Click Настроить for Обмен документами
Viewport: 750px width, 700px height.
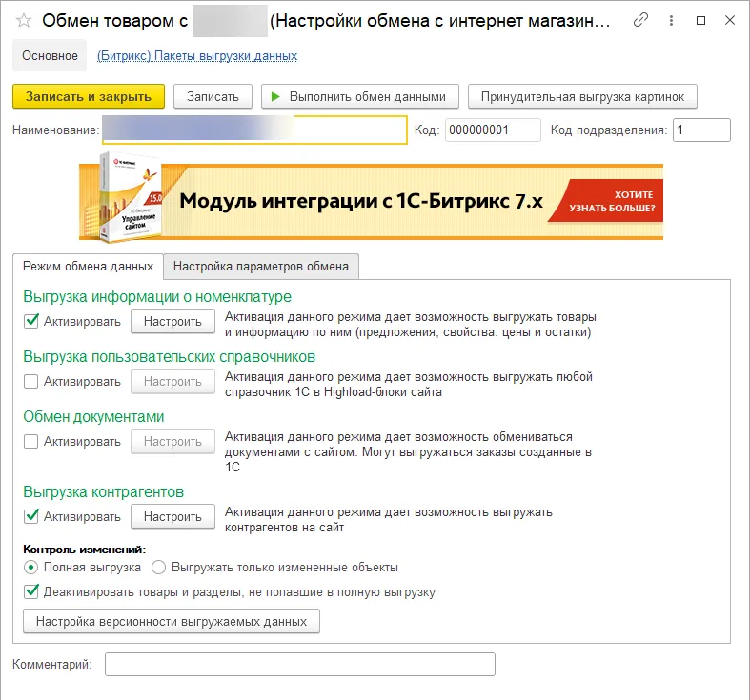coord(172,441)
